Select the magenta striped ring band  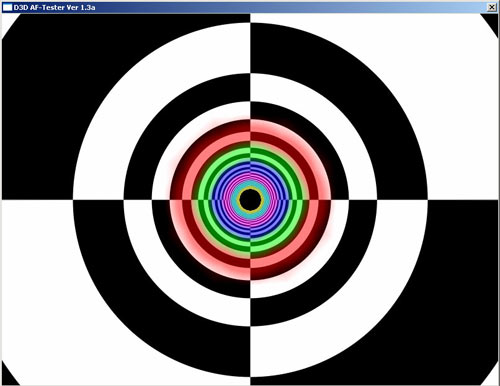tap(250, 178)
